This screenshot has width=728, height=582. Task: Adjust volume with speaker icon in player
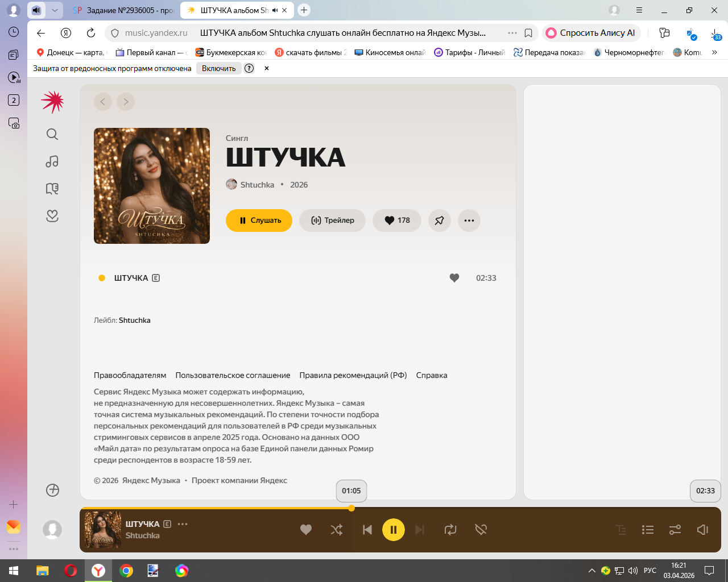coord(702,530)
